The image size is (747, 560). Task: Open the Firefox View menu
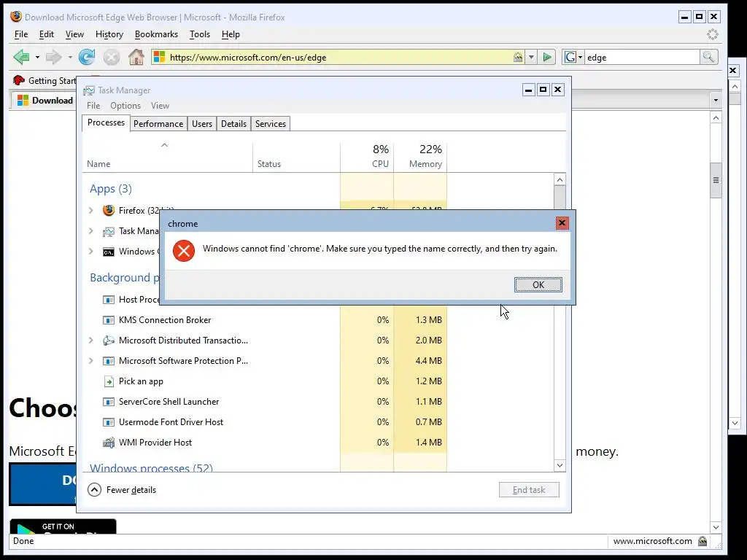click(x=74, y=34)
